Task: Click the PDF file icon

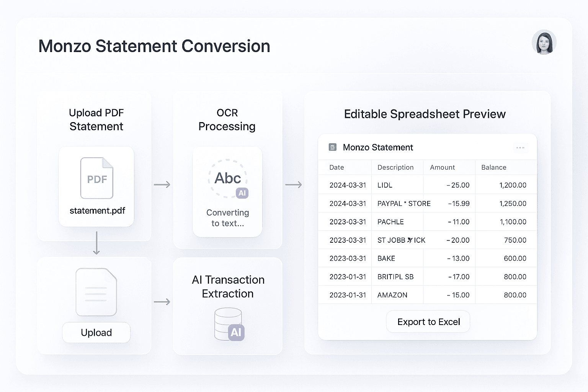Action: [x=97, y=178]
